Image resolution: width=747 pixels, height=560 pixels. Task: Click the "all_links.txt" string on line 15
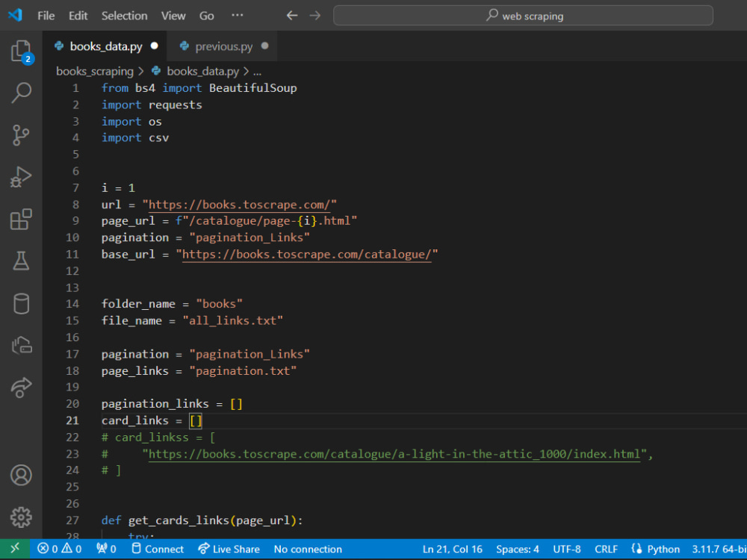[233, 320]
